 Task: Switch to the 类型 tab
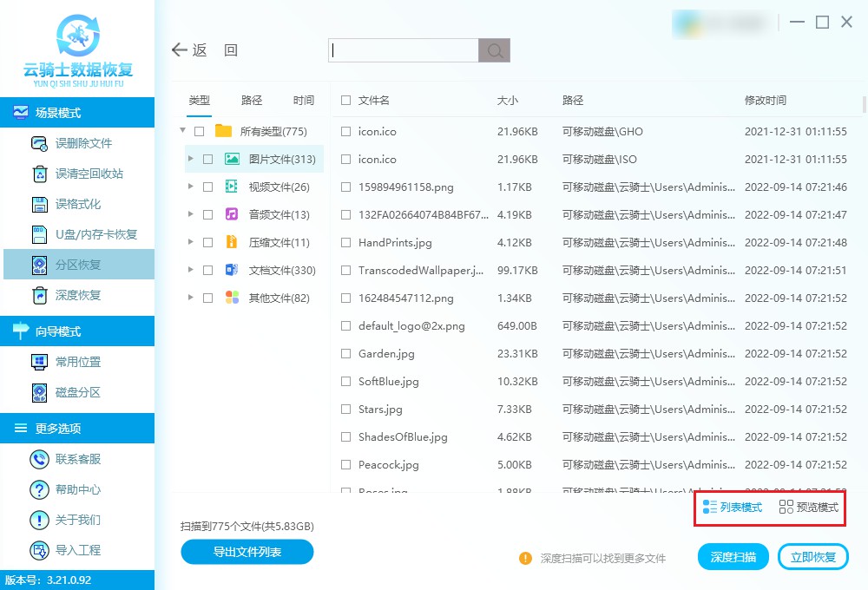[x=200, y=100]
